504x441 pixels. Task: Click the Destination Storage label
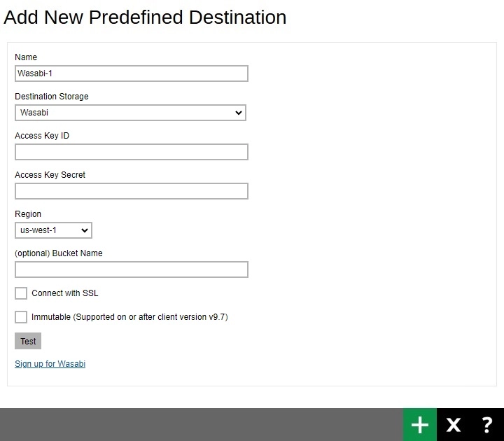tap(52, 97)
